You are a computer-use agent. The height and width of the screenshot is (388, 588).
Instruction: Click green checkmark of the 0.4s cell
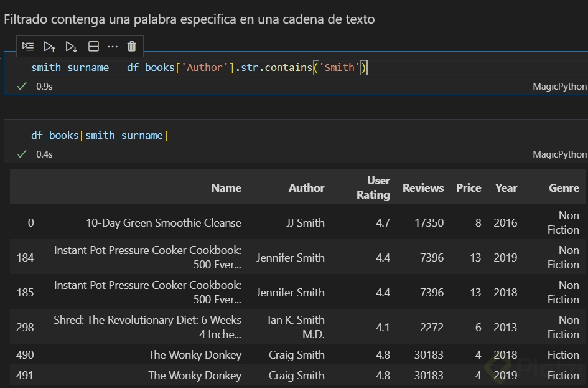22,154
